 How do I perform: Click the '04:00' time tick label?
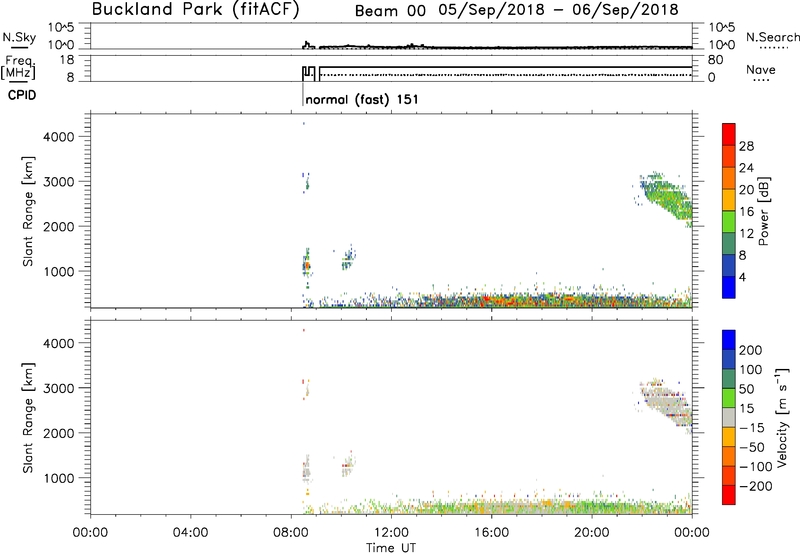pyautogui.click(x=191, y=533)
